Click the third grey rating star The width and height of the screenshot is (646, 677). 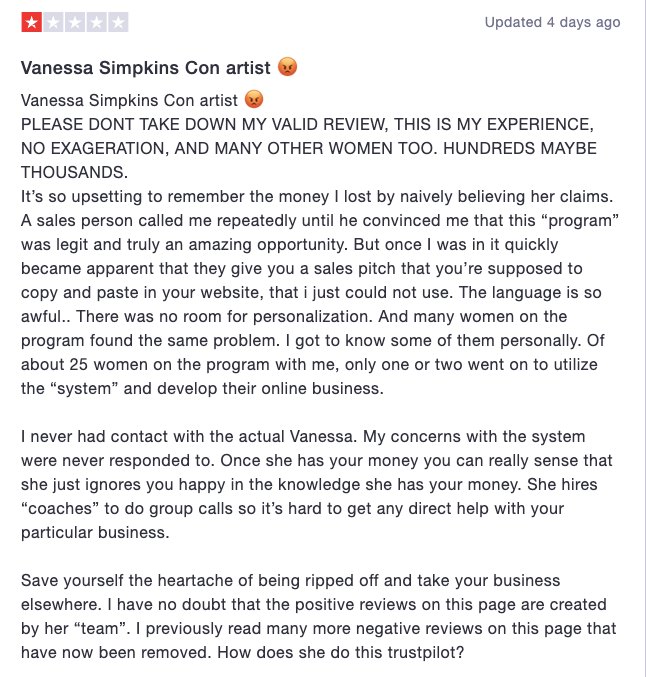(x=75, y=22)
